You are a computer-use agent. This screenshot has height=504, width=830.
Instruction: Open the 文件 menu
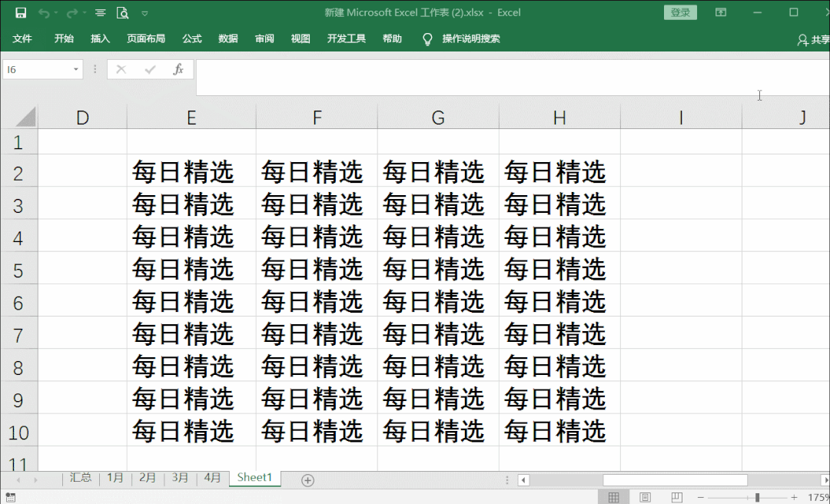pyautogui.click(x=22, y=38)
